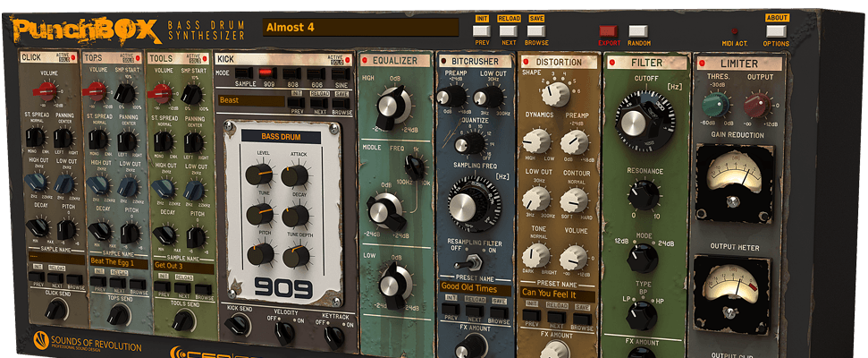Click the Distortion Shape knob
This screenshot has height=358, width=868.
(x=555, y=94)
